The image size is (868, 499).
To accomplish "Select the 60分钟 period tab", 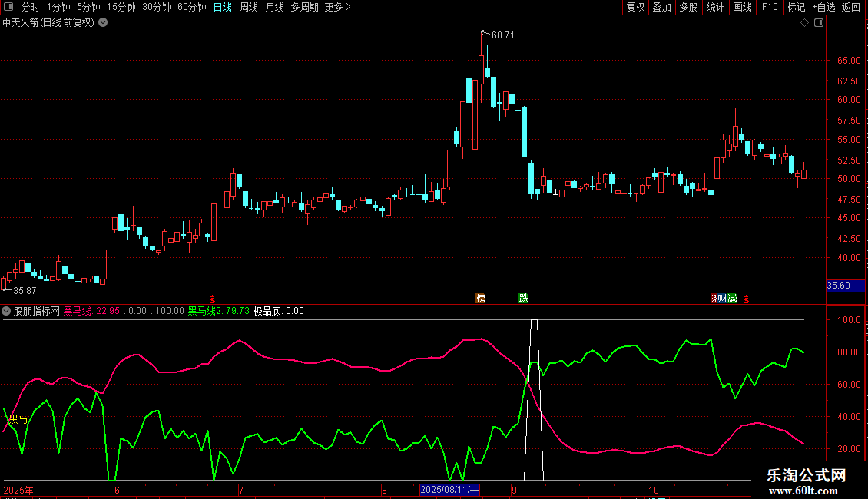I will [192, 7].
